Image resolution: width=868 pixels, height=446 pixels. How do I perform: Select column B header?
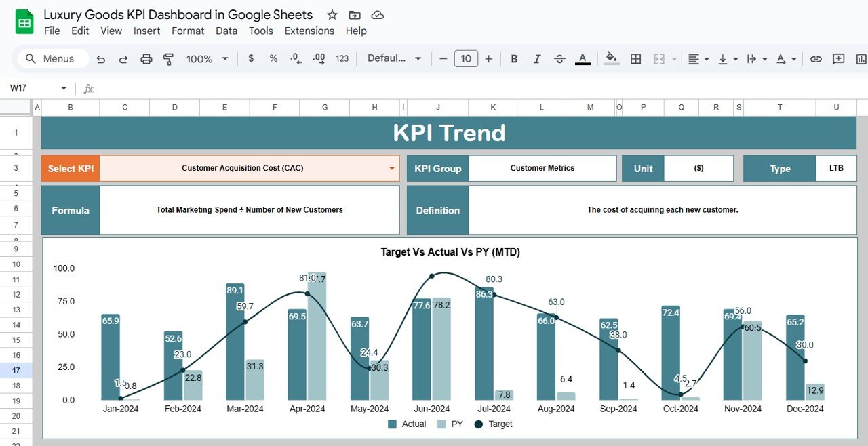tap(71, 107)
